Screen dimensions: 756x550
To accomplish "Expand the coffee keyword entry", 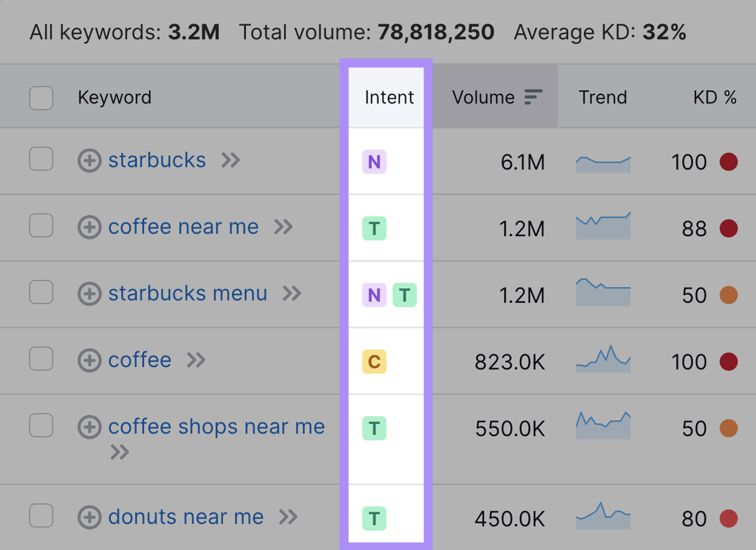I will pyautogui.click(x=89, y=360).
